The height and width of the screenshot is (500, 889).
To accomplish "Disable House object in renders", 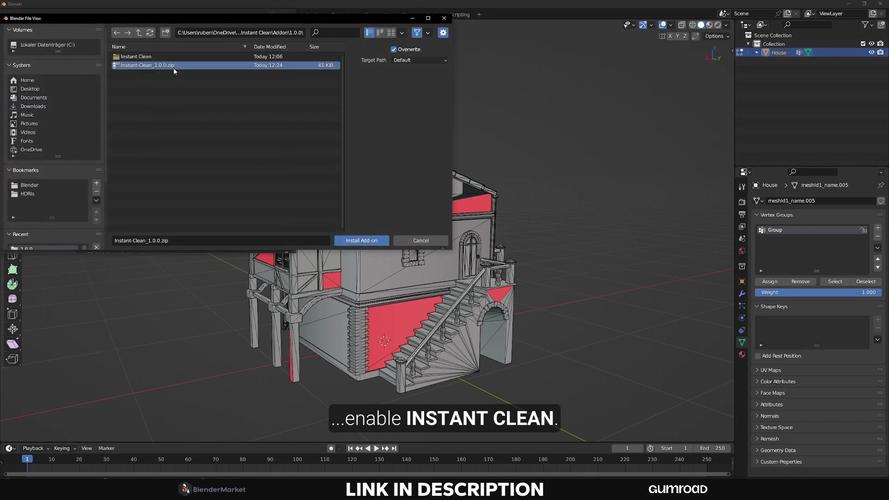I will 880,52.
